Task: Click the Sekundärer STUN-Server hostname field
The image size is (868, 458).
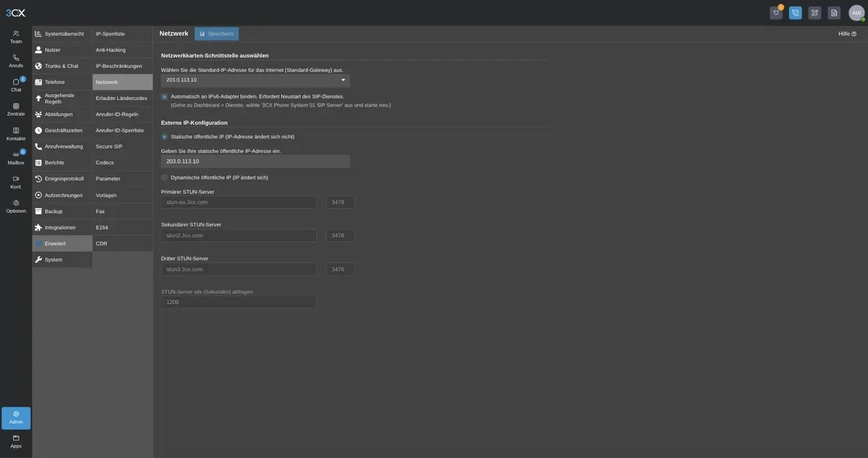Action: (x=239, y=235)
